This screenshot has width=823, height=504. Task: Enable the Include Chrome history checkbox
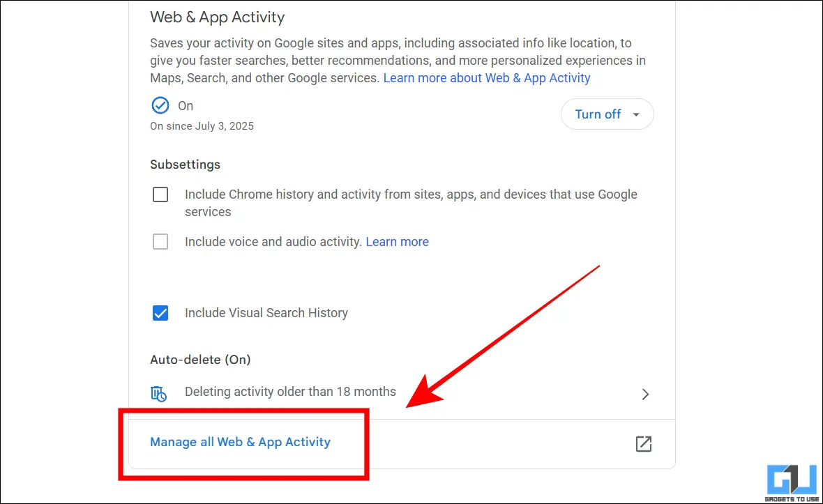(160, 194)
